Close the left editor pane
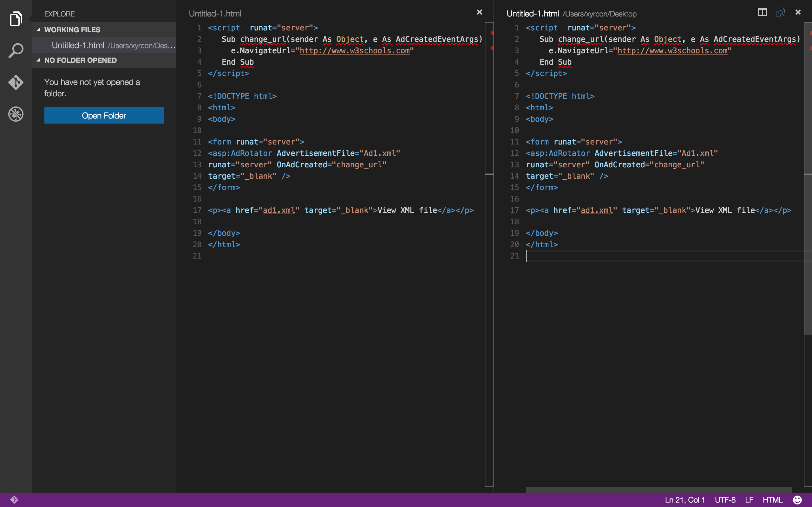Viewport: 812px width, 507px height. (480, 12)
